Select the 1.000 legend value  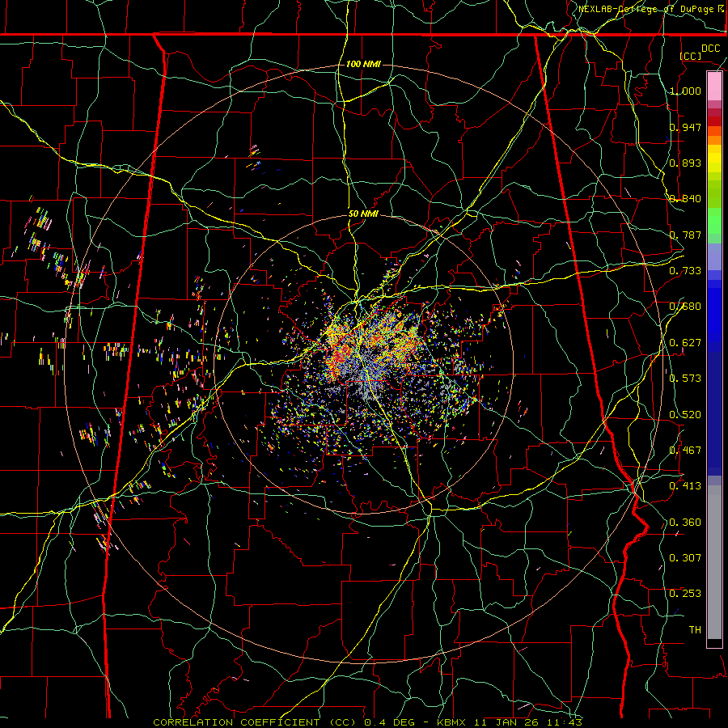[685, 91]
